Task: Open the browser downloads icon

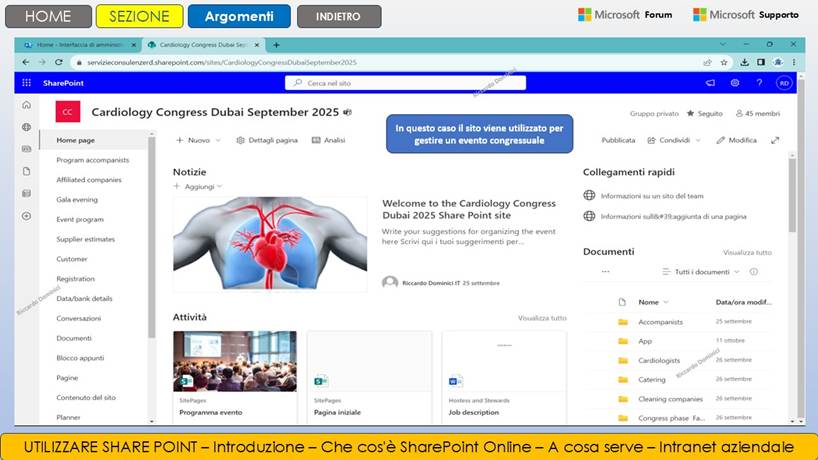Action: (744, 62)
